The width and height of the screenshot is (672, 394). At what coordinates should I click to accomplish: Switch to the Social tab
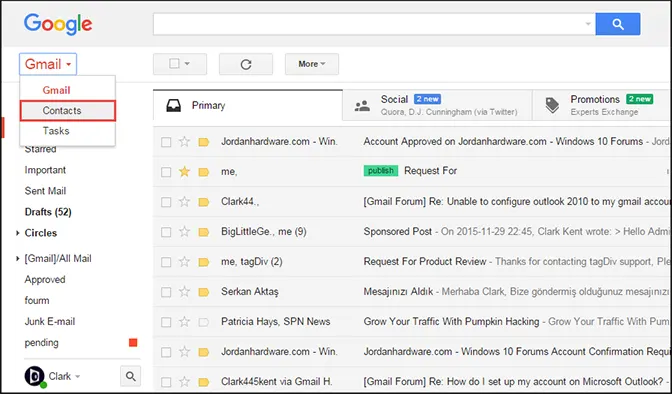437,105
